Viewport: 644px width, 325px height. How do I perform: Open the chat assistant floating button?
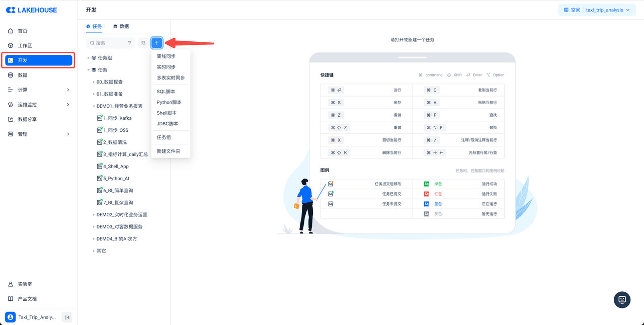click(x=622, y=299)
